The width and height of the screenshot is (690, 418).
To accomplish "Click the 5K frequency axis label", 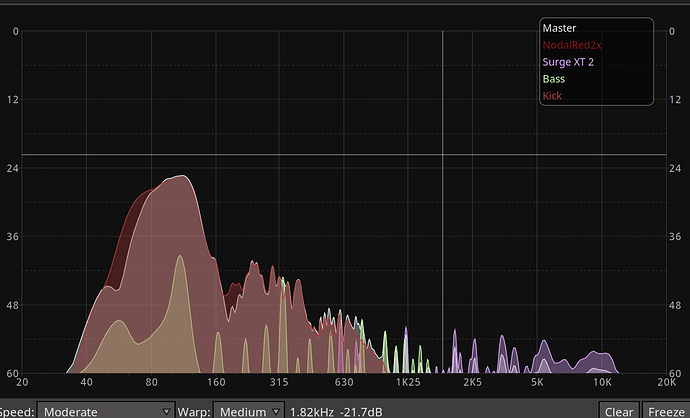I will [537, 383].
